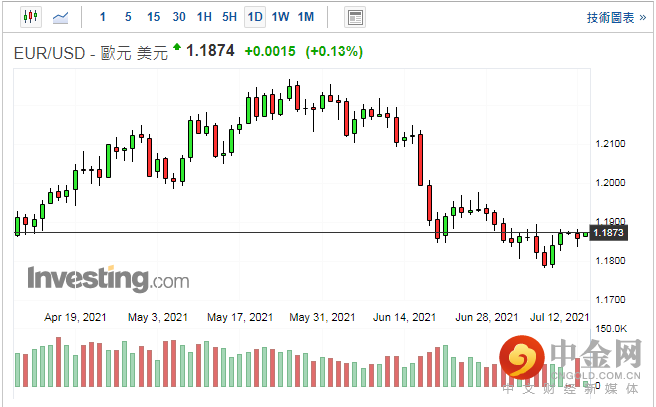The width and height of the screenshot is (656, 407).
Task: Open the news panel icon in toolbar
Action: [354, 17]
